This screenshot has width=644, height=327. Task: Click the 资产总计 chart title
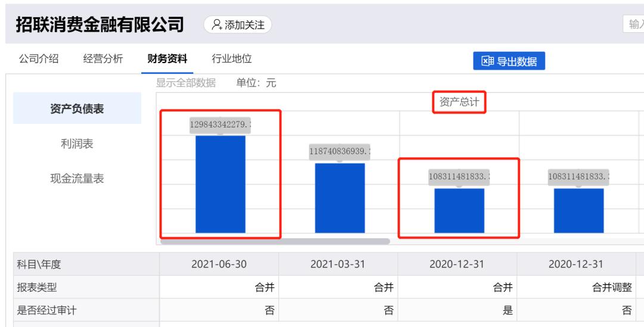pos(459,102)
